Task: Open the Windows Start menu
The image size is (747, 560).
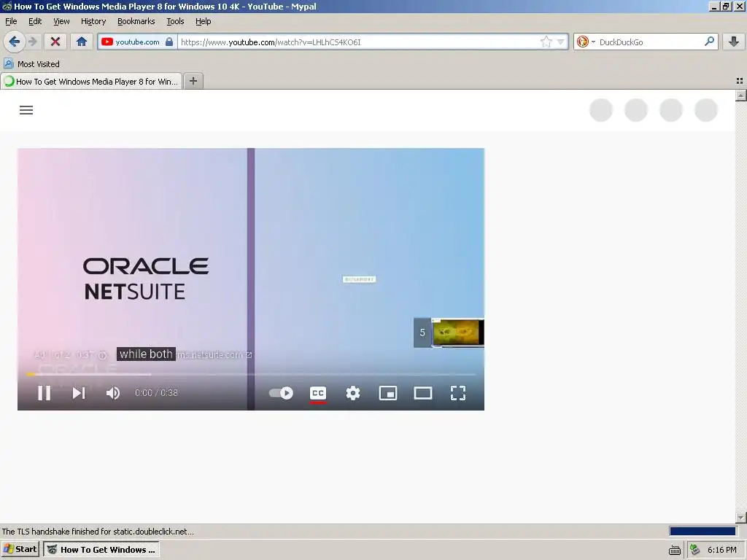Action: click(20, 549)
